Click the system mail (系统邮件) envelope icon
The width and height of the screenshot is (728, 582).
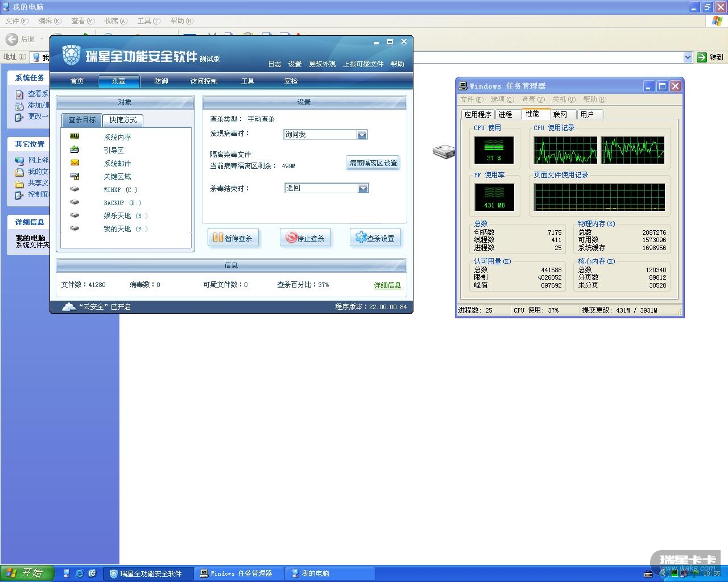tap(75, 163)
